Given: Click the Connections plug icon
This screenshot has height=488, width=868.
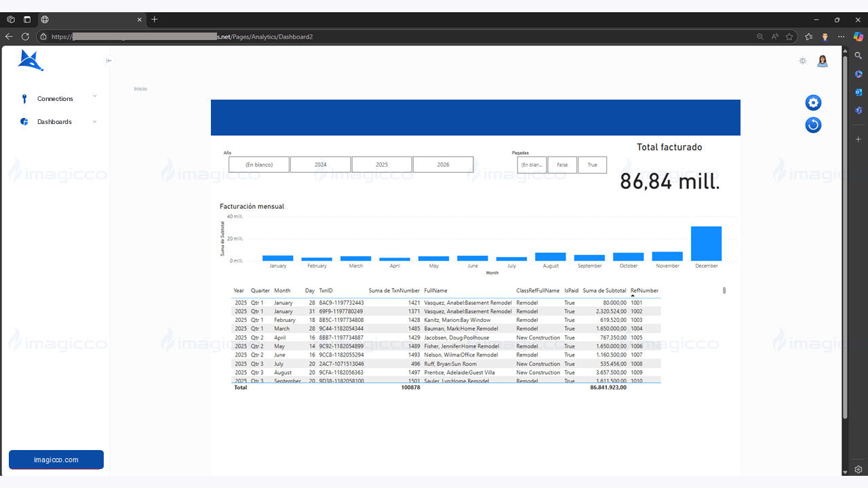Looking at the screenshot, I should click(24, 99).
